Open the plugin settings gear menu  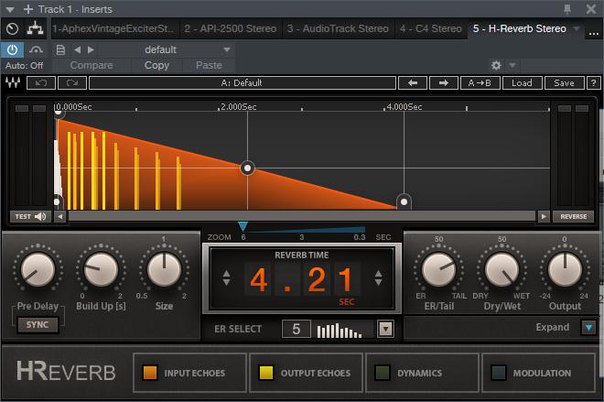[x=494, y=65]
